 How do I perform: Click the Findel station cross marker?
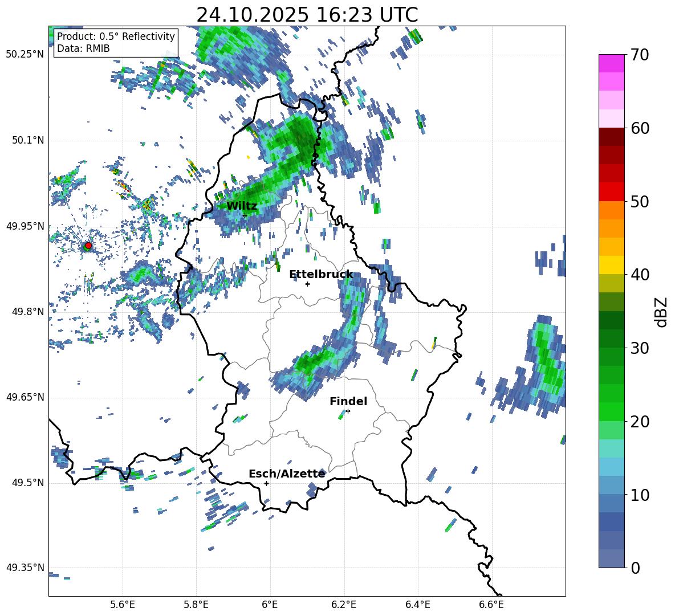(x=348, y=411)
